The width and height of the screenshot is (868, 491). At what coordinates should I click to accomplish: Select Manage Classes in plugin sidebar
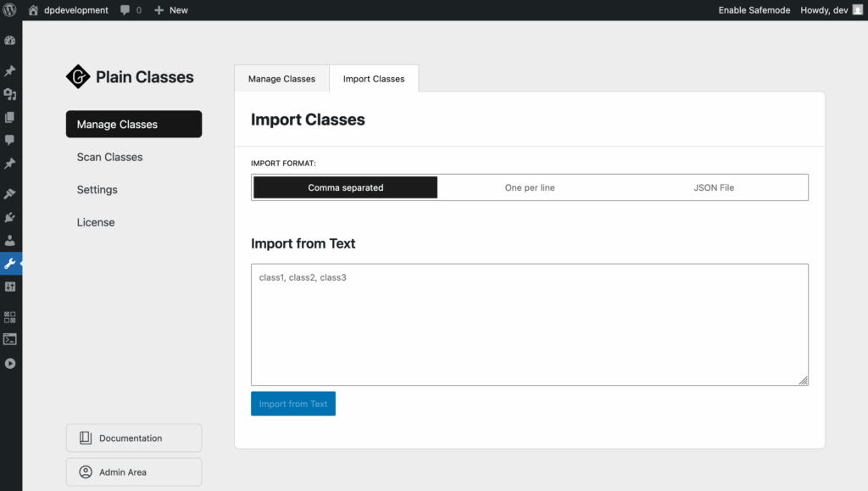pyautogui.click(x=134, y=124)
